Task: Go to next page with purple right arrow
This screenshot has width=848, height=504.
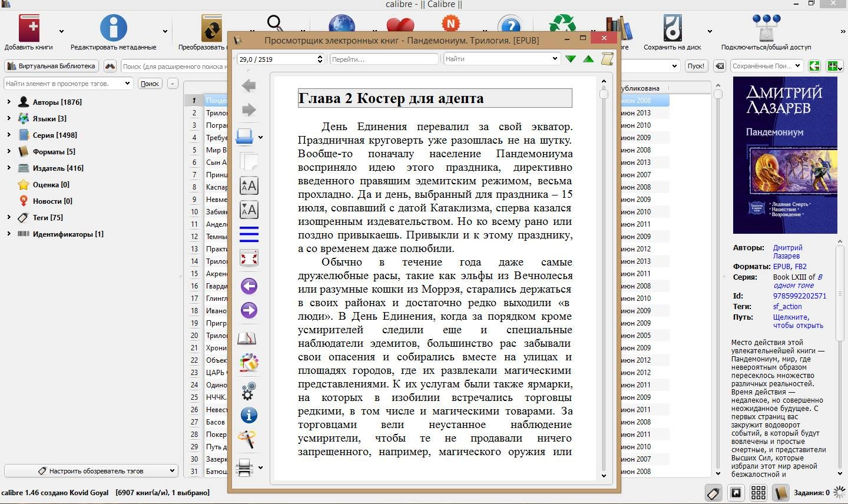Action: [249, 310]
